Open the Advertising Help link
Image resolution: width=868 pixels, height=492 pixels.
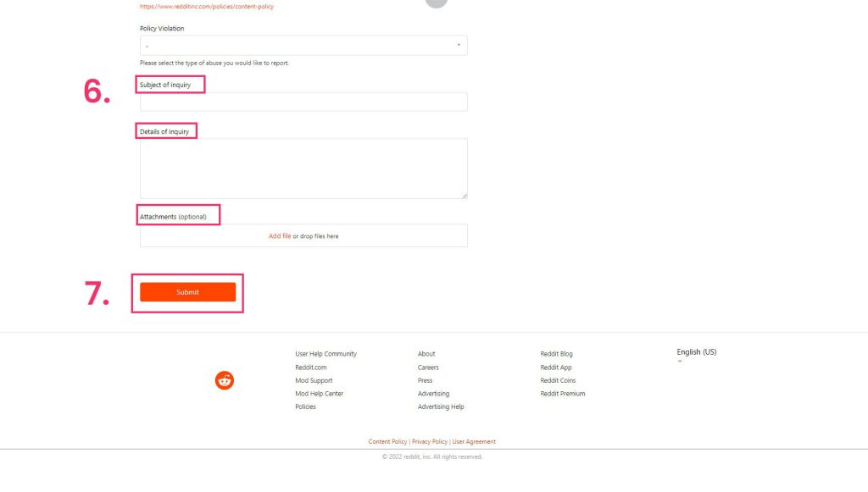tap(441, 406)
